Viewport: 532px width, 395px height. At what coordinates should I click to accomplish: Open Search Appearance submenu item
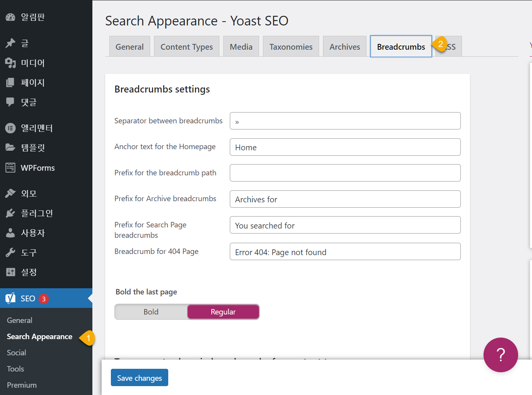40,336
